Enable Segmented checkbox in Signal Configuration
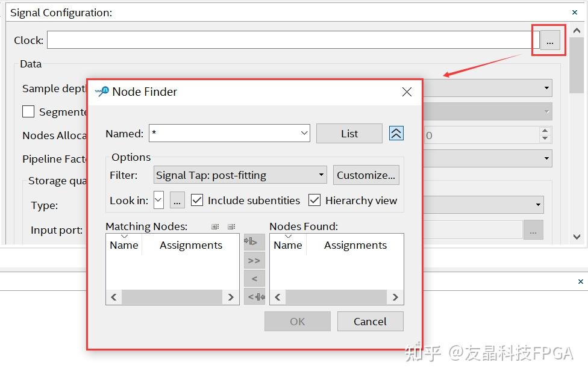Image resolution: width=588 pixels, height=377 pixels. pos(28,111)
